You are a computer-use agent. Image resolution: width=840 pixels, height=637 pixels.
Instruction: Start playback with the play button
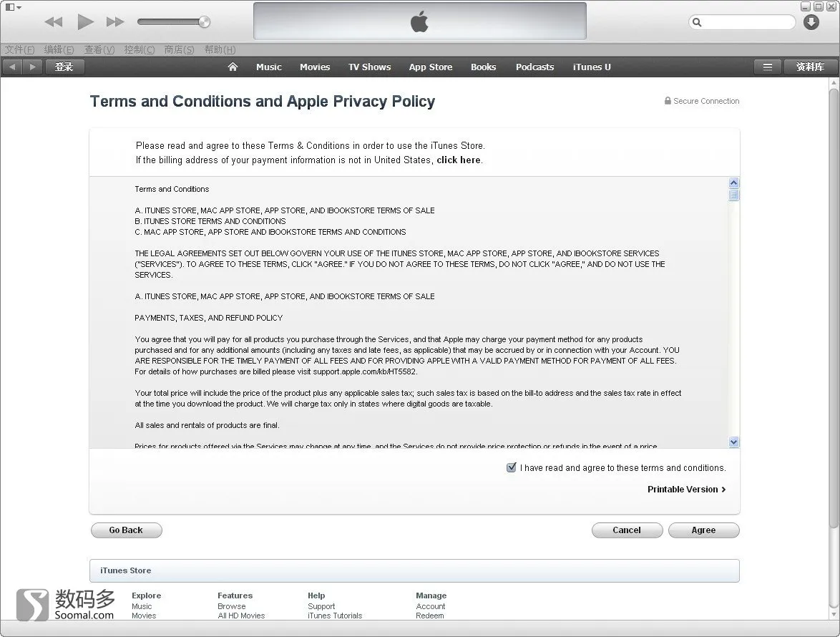[85, 22]
